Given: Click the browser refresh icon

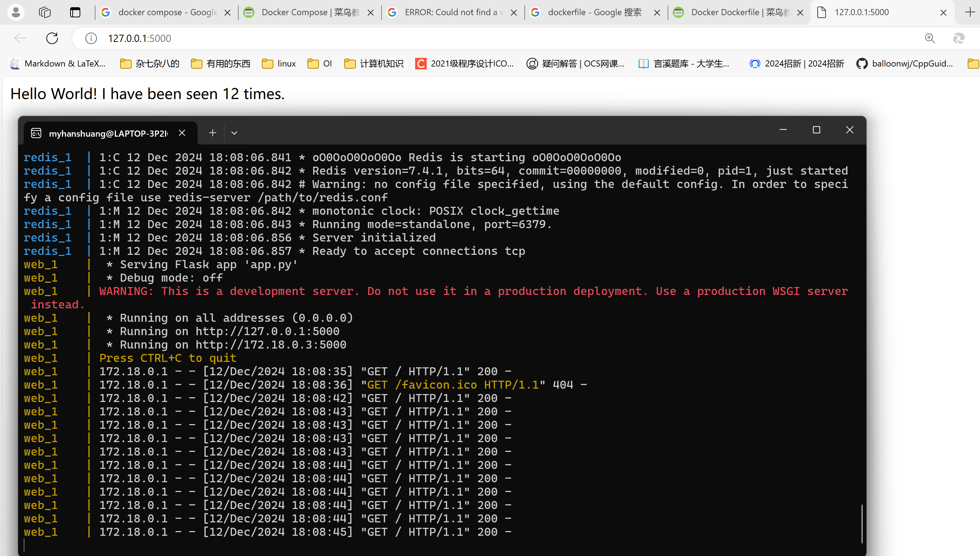Looking at the screenshot, I should pyautogui.click(x=52, y=38).
